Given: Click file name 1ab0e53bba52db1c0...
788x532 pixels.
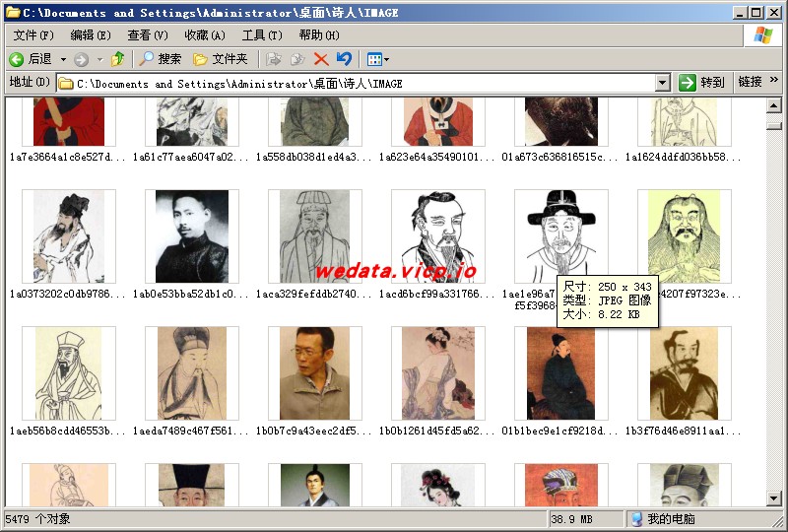Looking at the screenshot, I should [191, 294].
